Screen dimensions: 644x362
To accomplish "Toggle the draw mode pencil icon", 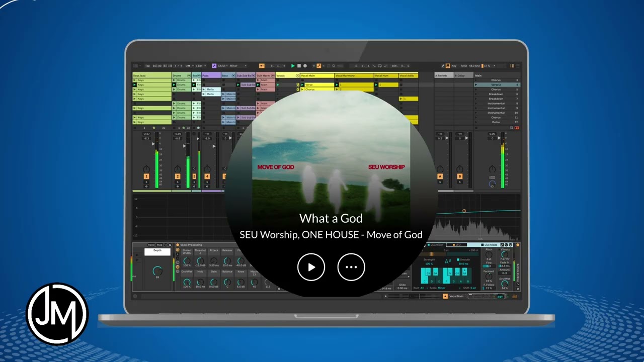I will point(443,66).
